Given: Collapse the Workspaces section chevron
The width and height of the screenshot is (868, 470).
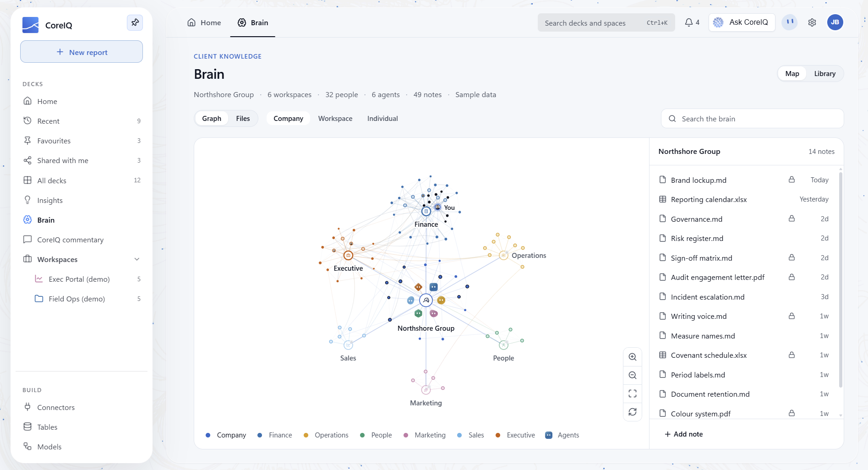Looking at the screenshot, I should click(136, 259).
